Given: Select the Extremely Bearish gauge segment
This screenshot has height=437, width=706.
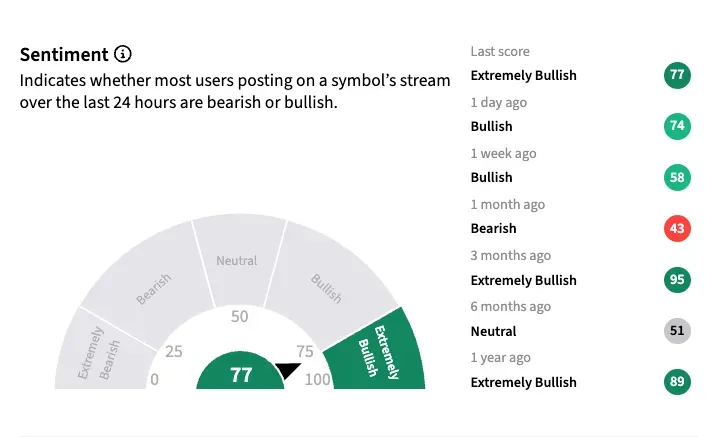Looking at the screenshot, I should 100,352.
